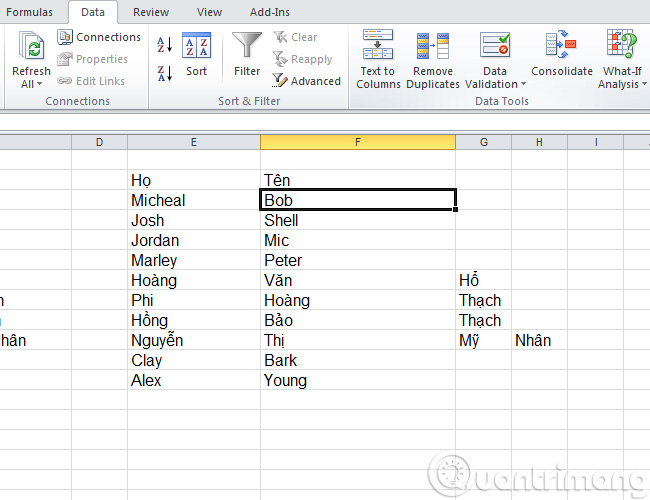Click the Text to Columns label
650x500 pixels.
[x=378, y=78]
